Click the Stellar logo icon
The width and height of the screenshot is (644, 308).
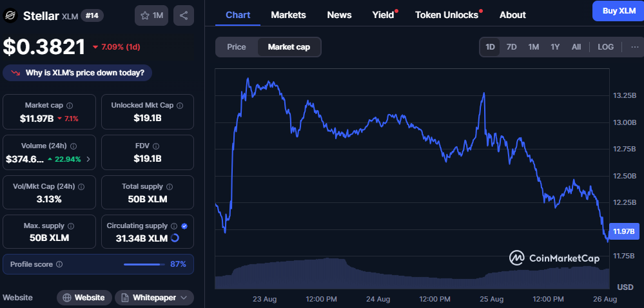(10, 15)
